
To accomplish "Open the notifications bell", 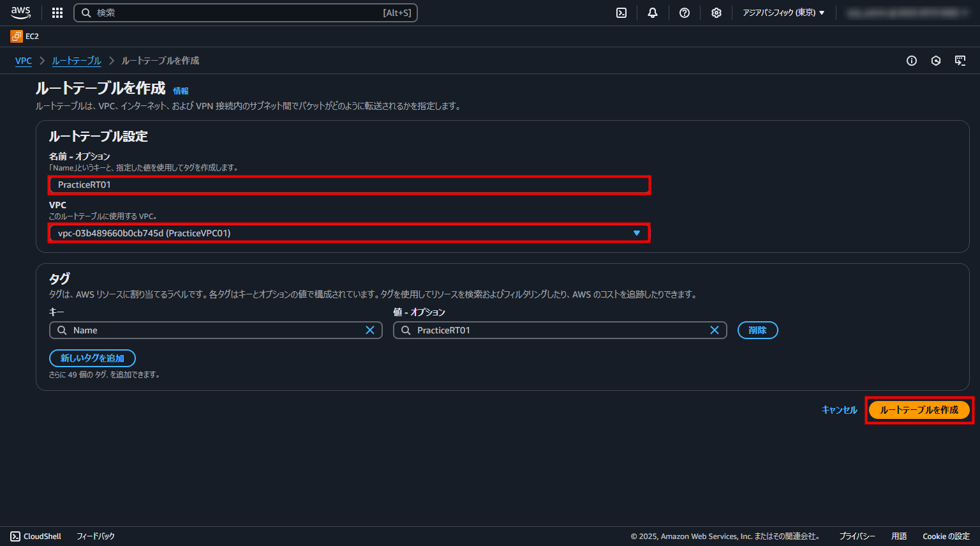I will tap(653, 13).
